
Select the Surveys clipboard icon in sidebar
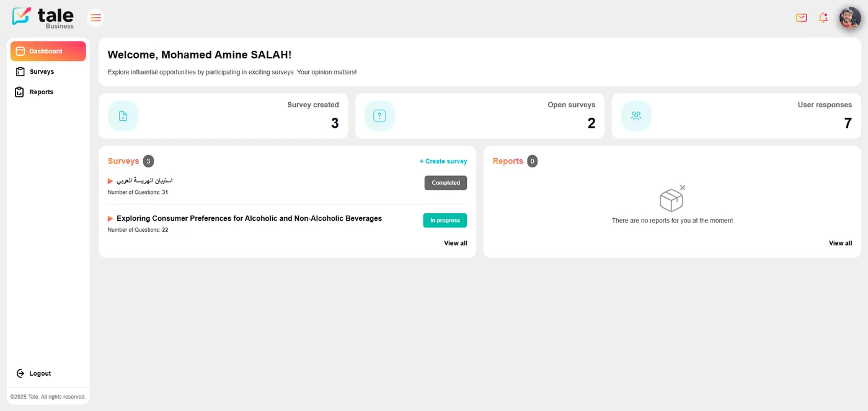coord(19,71)
